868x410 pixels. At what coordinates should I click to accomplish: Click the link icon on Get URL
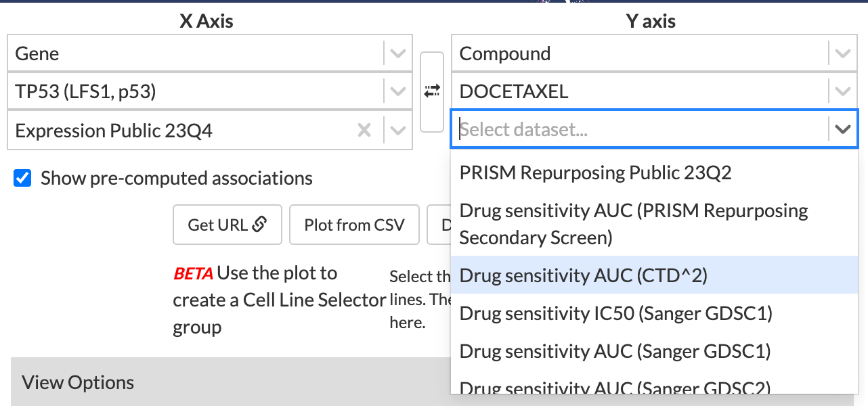[x=259, y=225]
